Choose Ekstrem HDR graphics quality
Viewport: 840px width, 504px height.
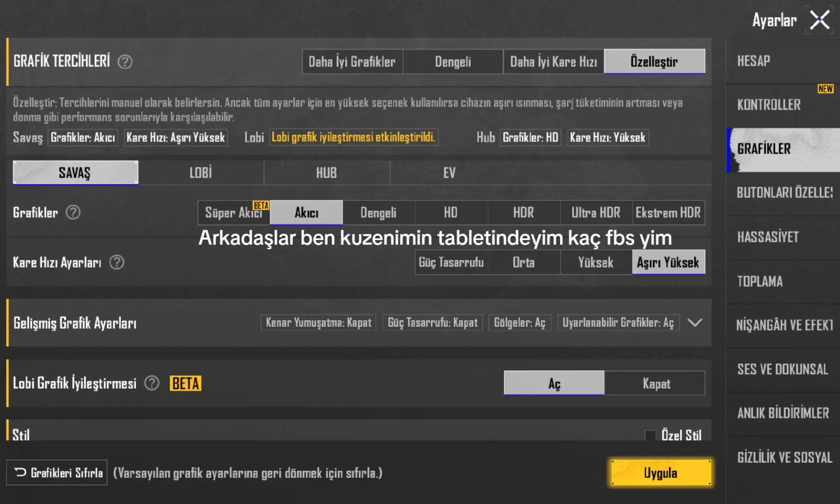click(x=669, y=213)
